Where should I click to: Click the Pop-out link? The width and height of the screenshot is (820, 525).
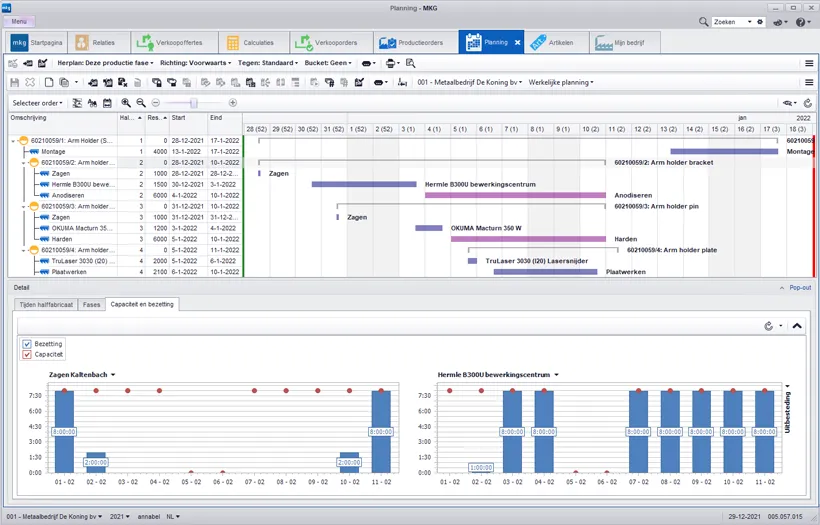[800, 288]
